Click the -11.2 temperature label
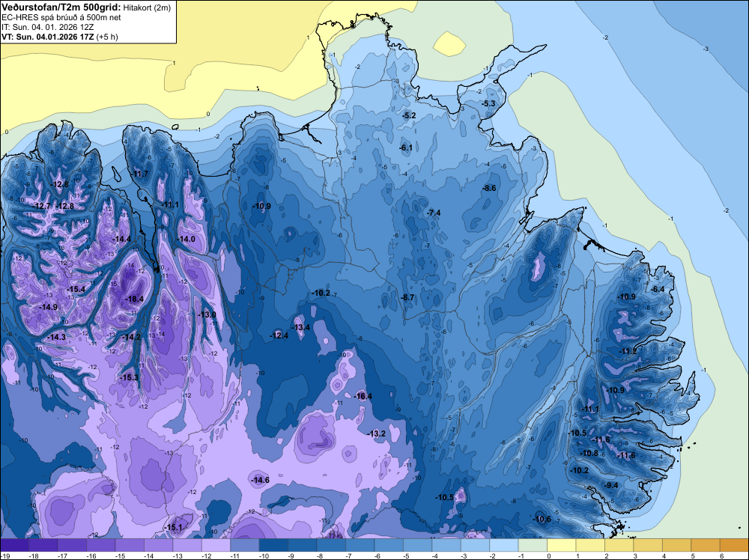This screenshot has width=749, height=560. tap(628, 351)
